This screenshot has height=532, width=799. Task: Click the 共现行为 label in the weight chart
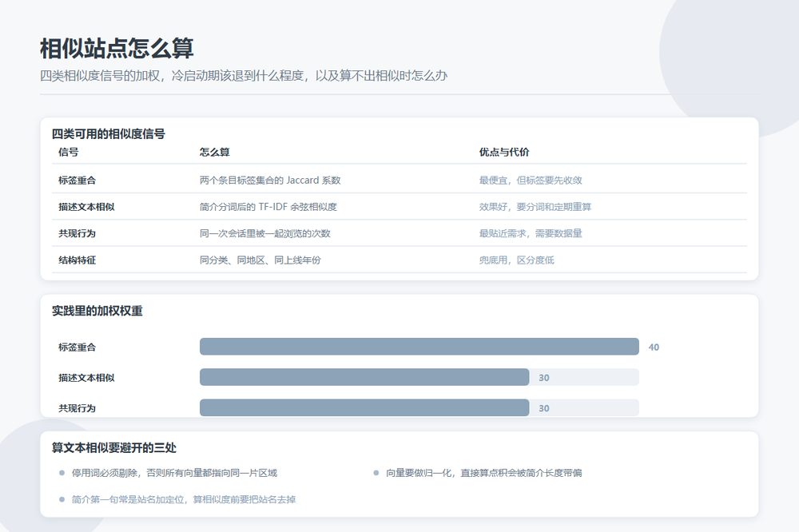[77, 408]
